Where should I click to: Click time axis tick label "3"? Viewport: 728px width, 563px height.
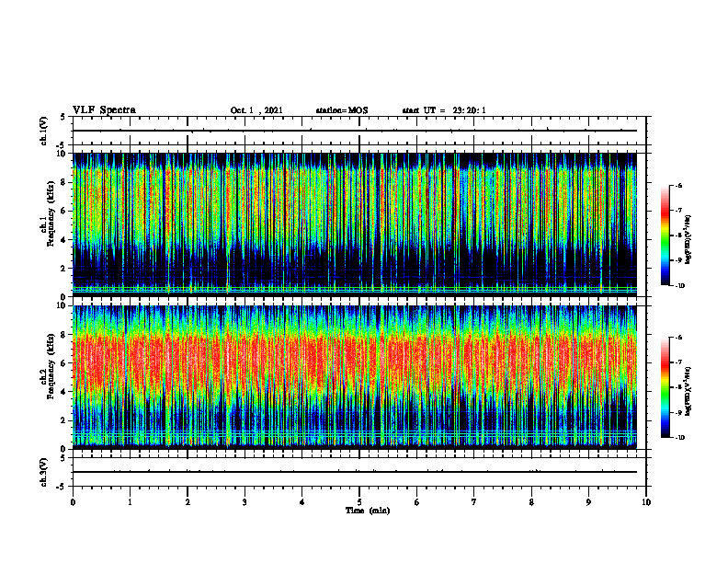point(245,502)
